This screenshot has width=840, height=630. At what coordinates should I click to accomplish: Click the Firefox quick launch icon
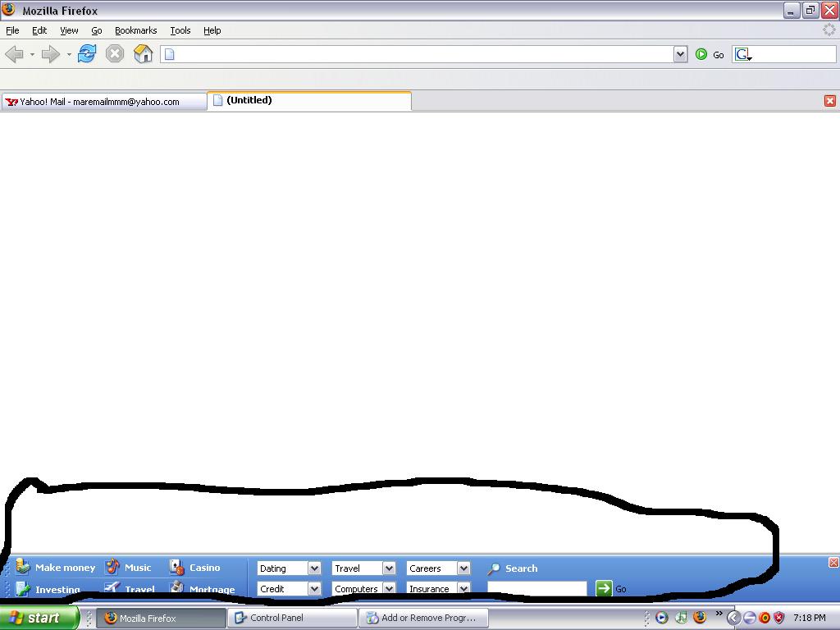coord(700,618)
